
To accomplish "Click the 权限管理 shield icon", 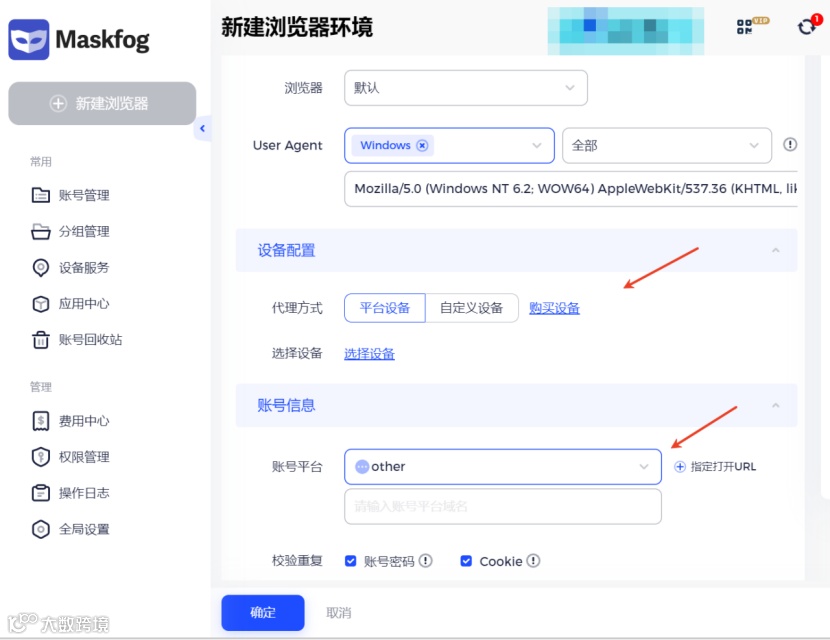I will coord(41,457).
